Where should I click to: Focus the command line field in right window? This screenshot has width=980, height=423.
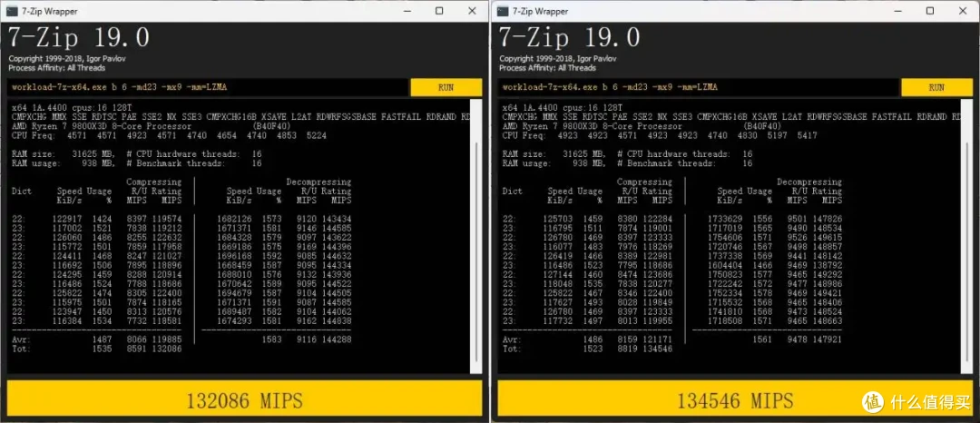(699, 87)
